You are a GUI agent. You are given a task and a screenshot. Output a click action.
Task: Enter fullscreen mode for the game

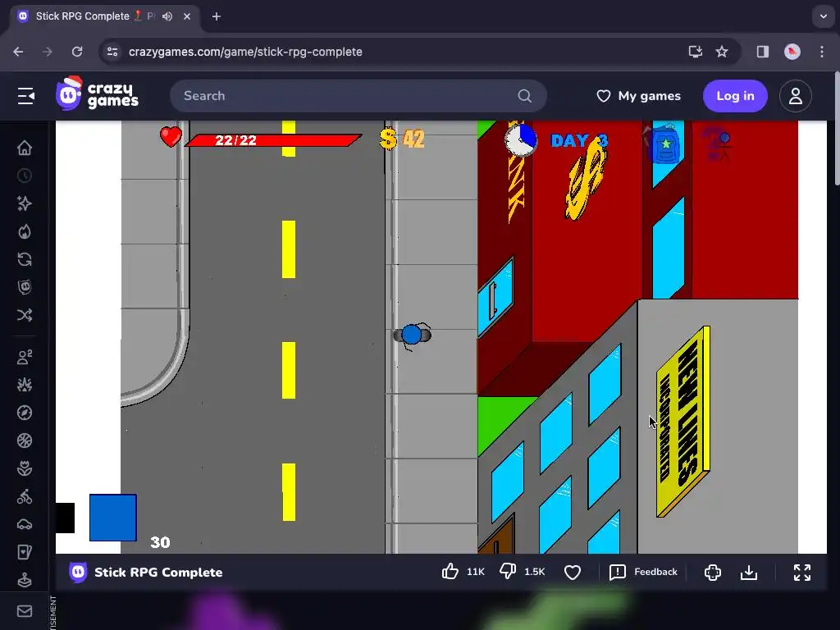(802, 572)
